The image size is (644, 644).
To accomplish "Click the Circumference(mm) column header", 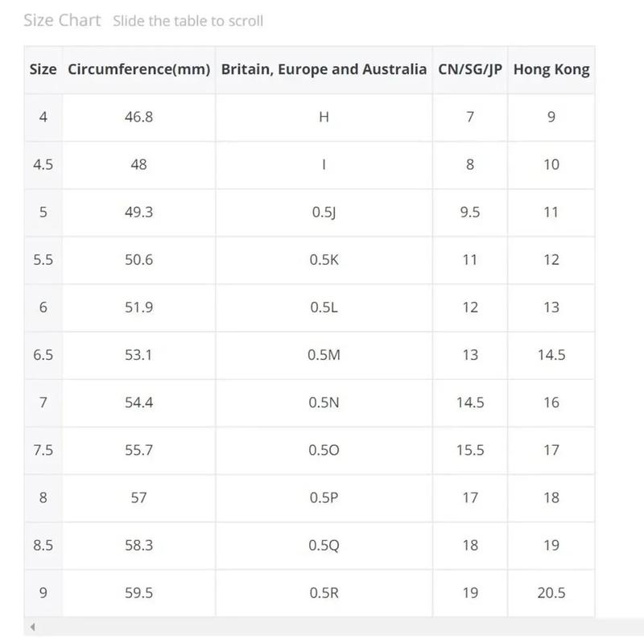I will (x=138, y=69).
